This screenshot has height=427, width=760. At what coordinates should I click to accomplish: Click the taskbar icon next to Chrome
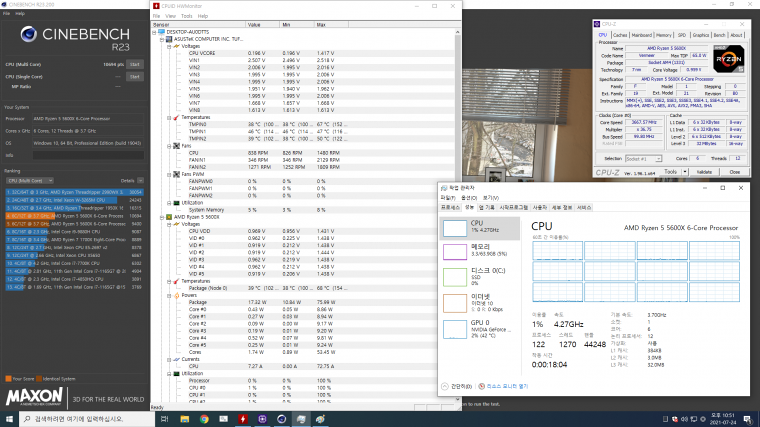(x=223, y=419)
